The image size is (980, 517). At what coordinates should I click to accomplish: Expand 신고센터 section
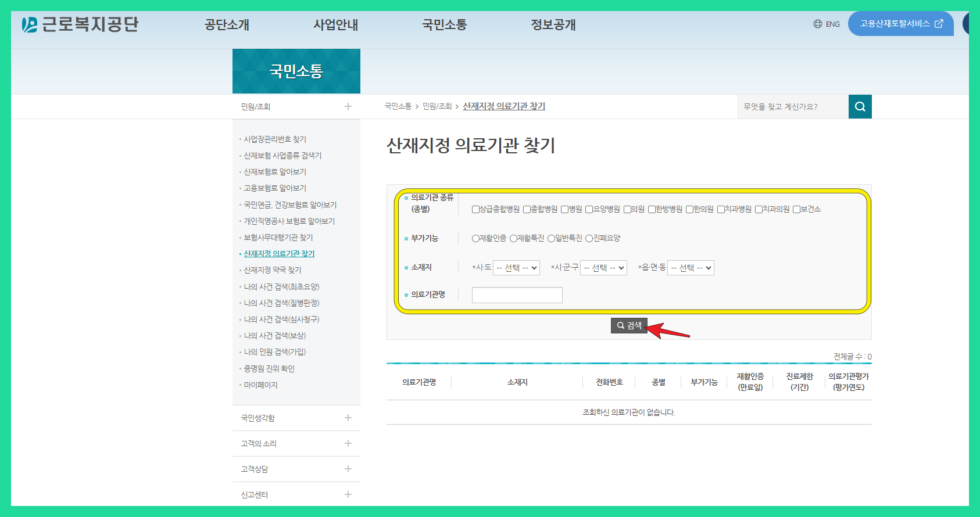coord(296,494)
